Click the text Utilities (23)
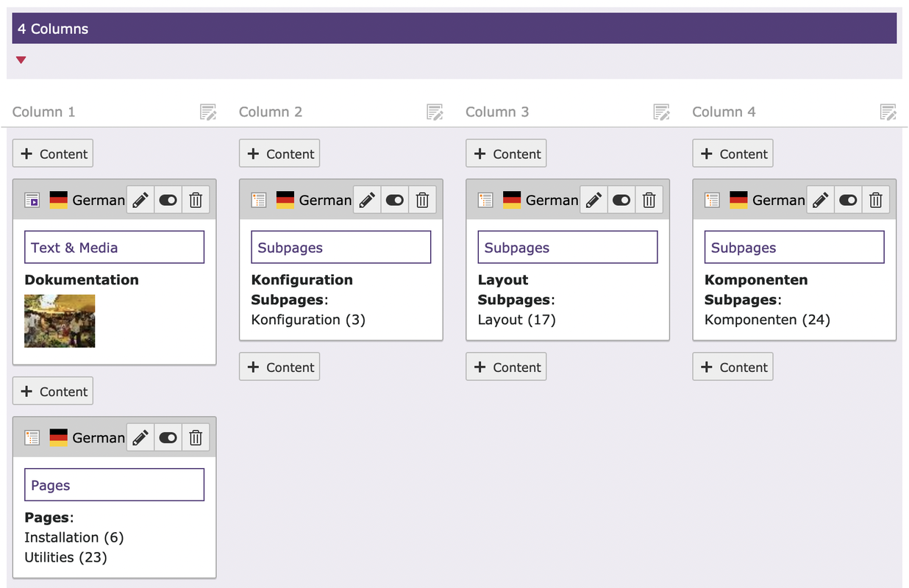Image resolution: width=909 pixels, height=588 pixels. [x=65, y=557]
